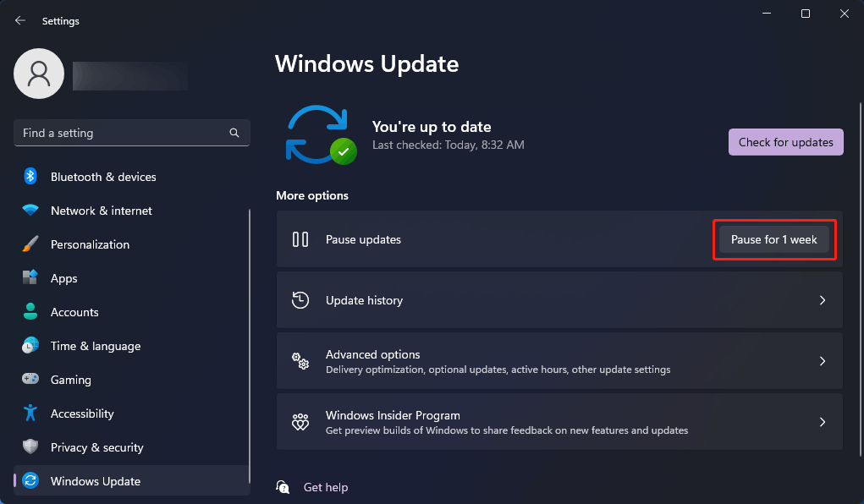Click the Update history clock icon
The width and height of the screenshot is (864, 504).
point(300,299)
